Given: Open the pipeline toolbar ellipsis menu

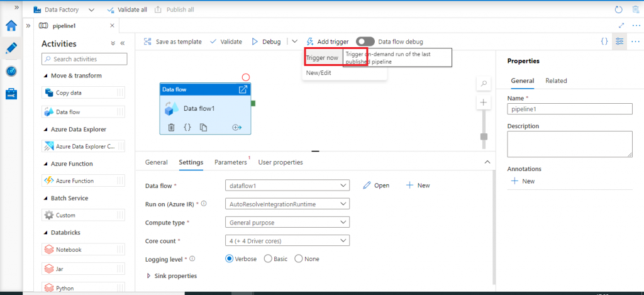Looking at the screenshot, I should coord(635,42).
